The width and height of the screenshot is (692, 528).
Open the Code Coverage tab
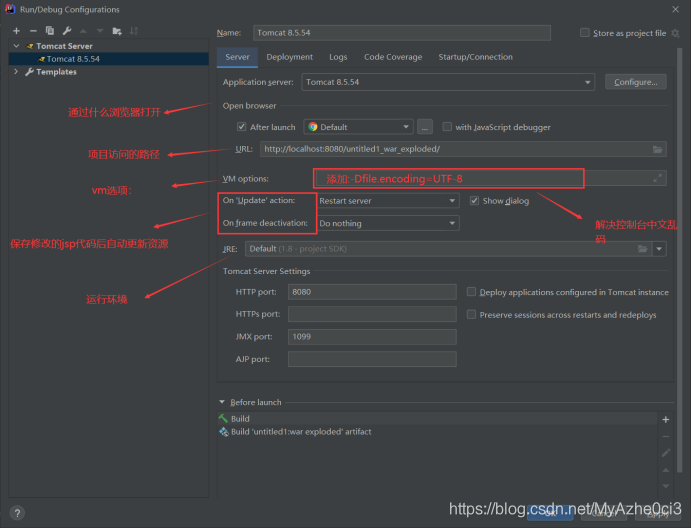click(393, 57)
